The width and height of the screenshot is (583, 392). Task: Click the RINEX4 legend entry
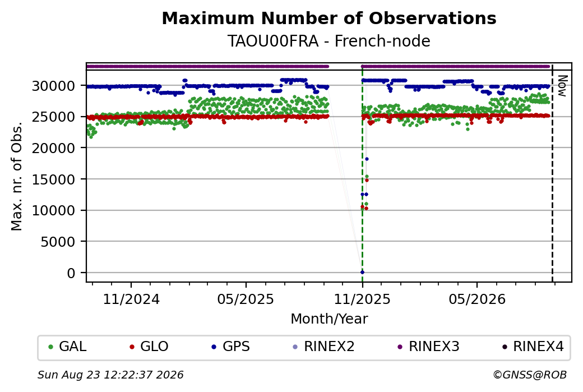click(533, 347)
